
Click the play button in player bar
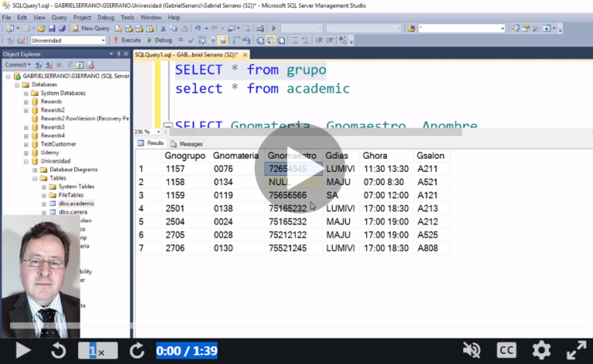pyautogui.click(x=23, y=350)
